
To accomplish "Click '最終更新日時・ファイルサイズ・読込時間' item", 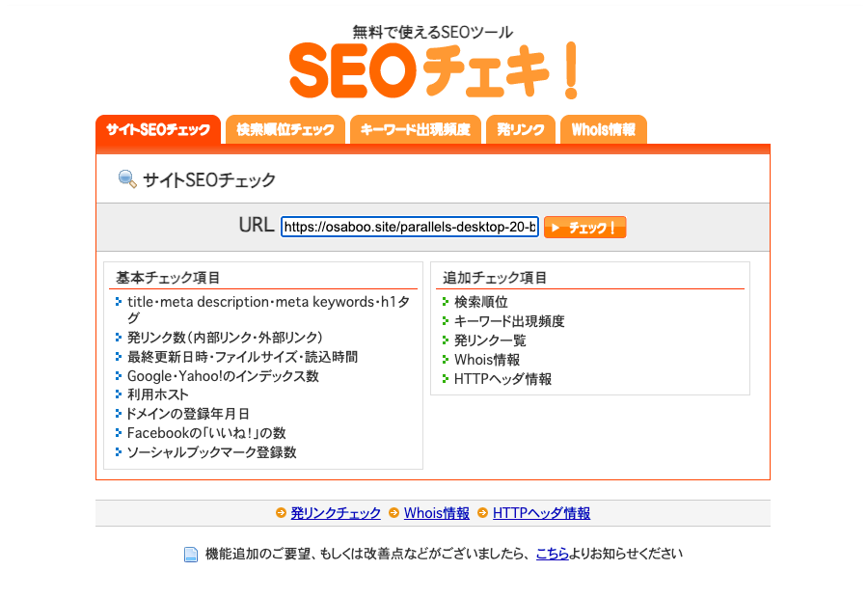I will point(242,357).
